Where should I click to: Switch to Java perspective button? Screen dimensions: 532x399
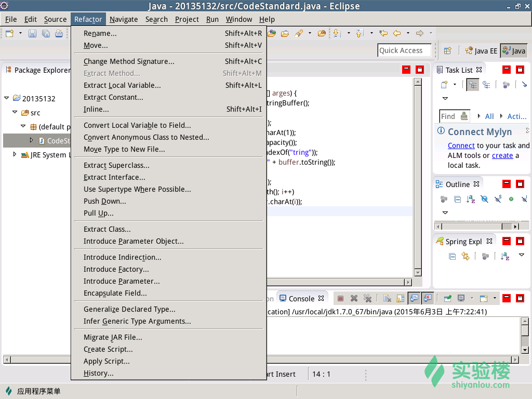point(514,51)
